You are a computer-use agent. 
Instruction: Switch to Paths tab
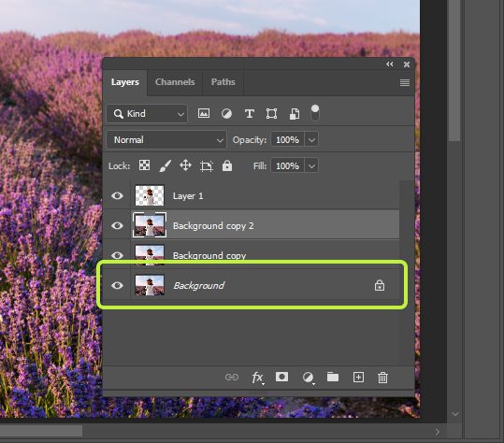tap(223, 82)
